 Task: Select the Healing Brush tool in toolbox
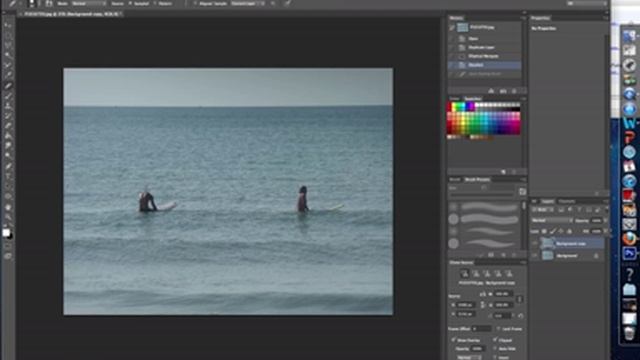coord(8,86)
